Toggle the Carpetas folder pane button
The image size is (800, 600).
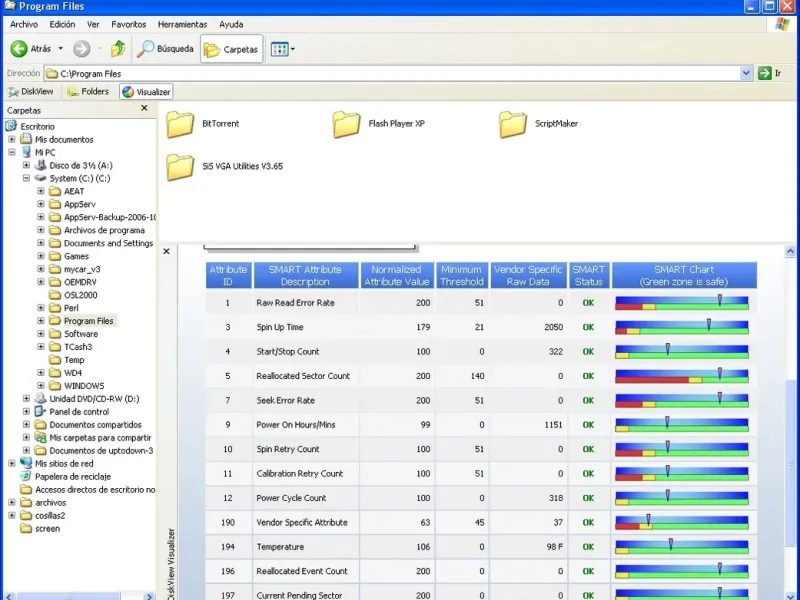pos(231,49)
